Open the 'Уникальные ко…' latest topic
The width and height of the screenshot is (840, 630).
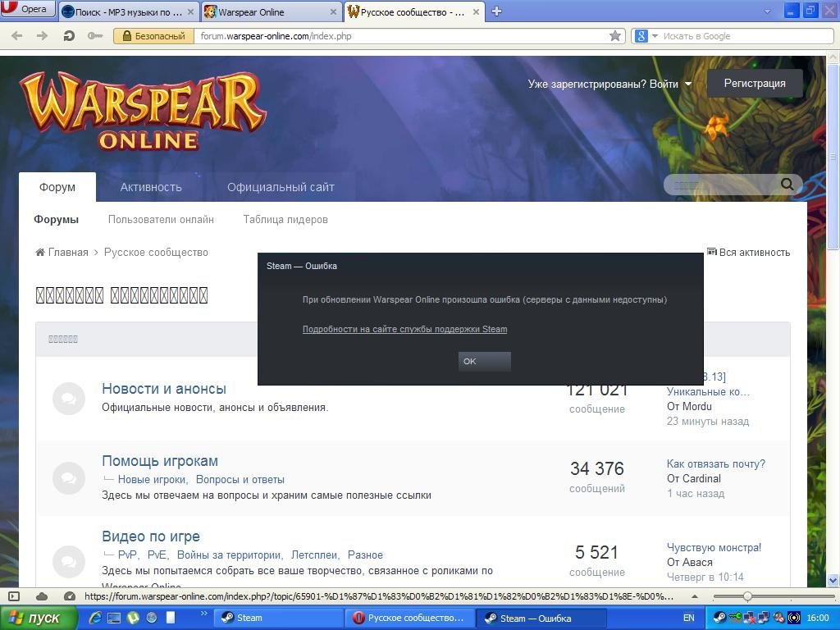coord(708,391)
